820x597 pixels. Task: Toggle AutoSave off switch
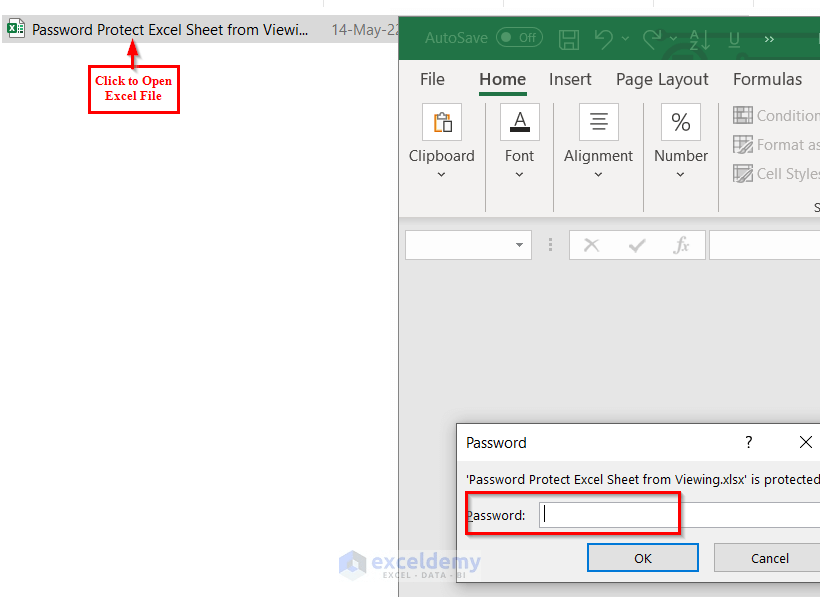click(519, 36)
